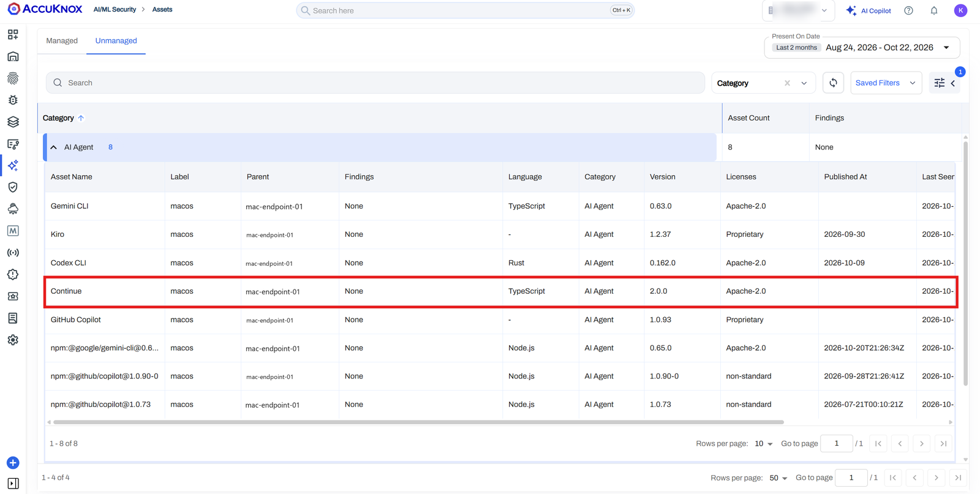Select the Unmanaged tab
The width and height of the screenshot is (980, 494).
pos(116,40)
